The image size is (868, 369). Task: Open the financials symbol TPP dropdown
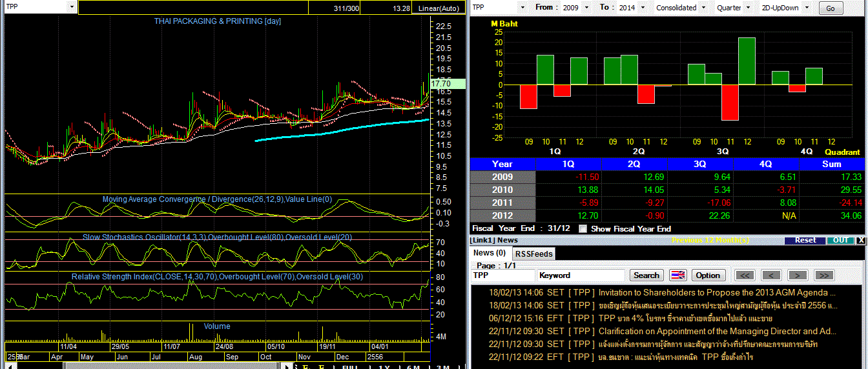pyautogui.click(x=522, y=8)
